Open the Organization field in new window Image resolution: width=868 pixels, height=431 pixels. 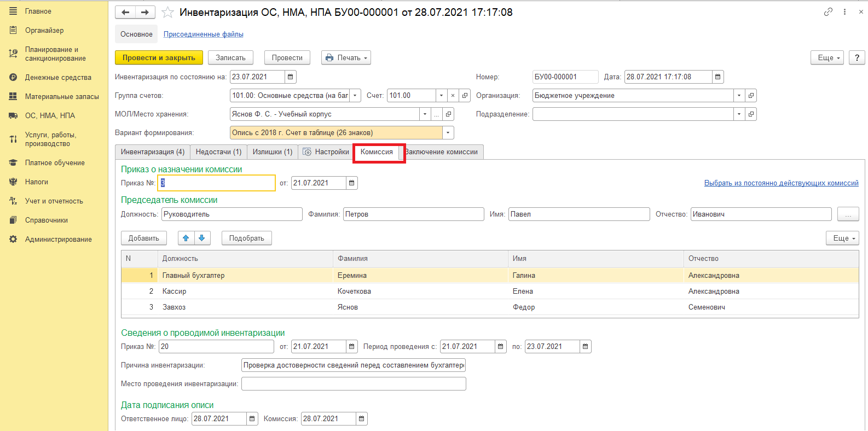pos(751,96)
